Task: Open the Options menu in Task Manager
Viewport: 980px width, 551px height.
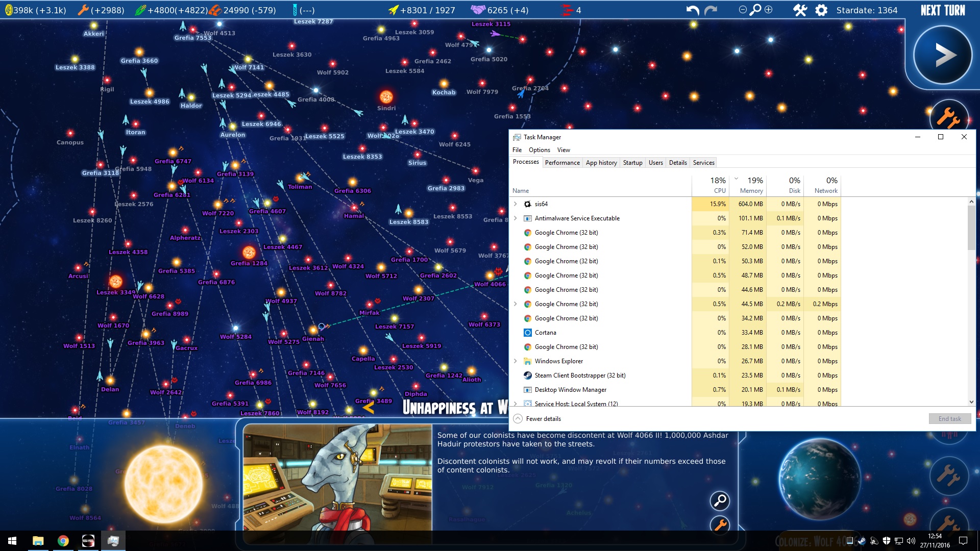Action: (540, 150)
